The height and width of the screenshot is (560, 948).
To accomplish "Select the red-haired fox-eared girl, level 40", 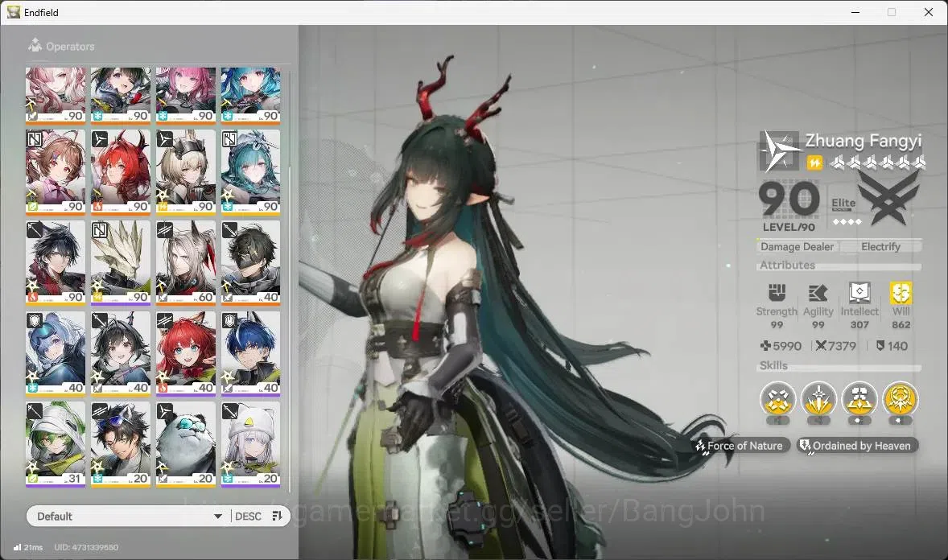I will [186, 353].
